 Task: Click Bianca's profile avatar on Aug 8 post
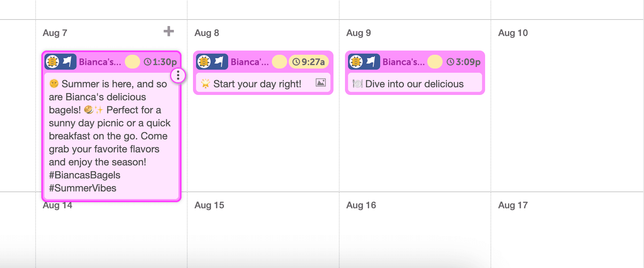[x=204, y=62]
